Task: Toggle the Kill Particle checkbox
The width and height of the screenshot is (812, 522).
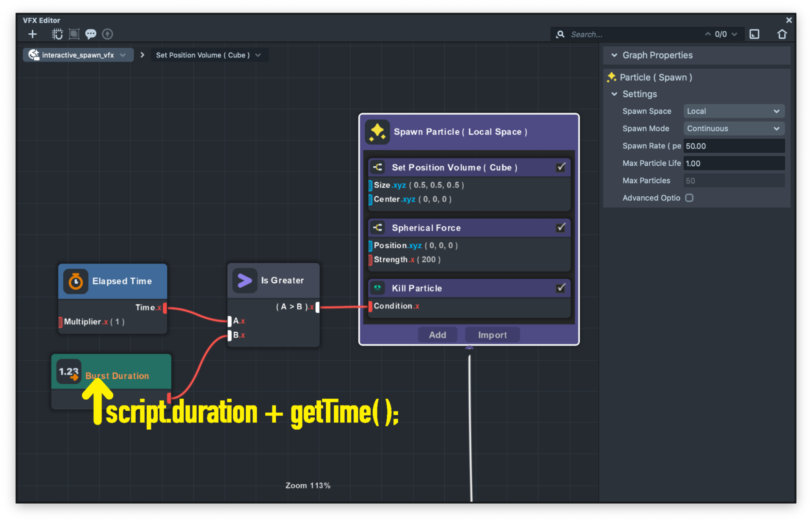Action: pyautogui.click(x=561, y=288)
